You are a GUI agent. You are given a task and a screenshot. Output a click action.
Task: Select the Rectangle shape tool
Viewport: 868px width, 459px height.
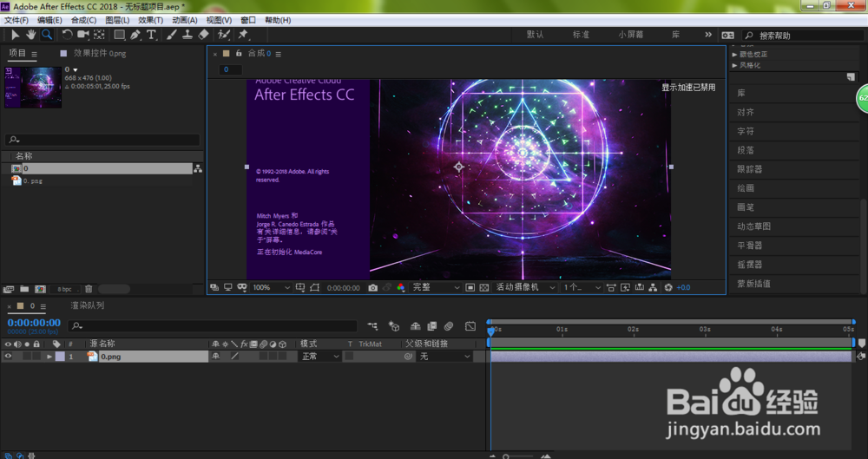[x=119, y=35]
